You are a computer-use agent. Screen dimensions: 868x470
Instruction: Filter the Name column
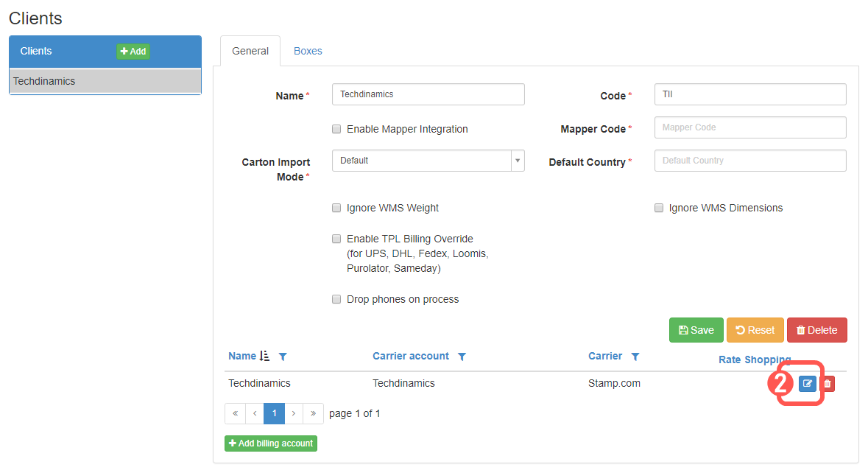click(x=283, y=357)
